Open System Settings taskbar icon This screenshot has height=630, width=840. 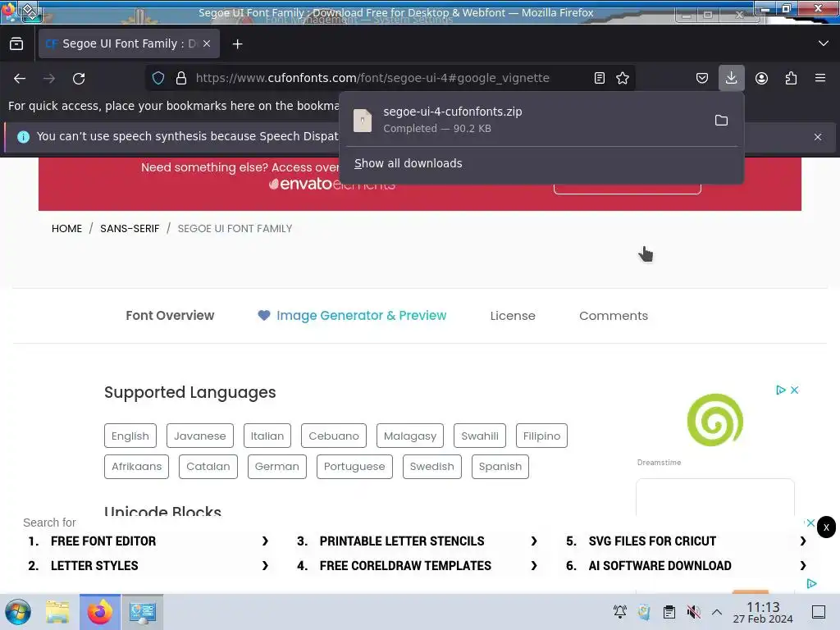coord(143,612)
